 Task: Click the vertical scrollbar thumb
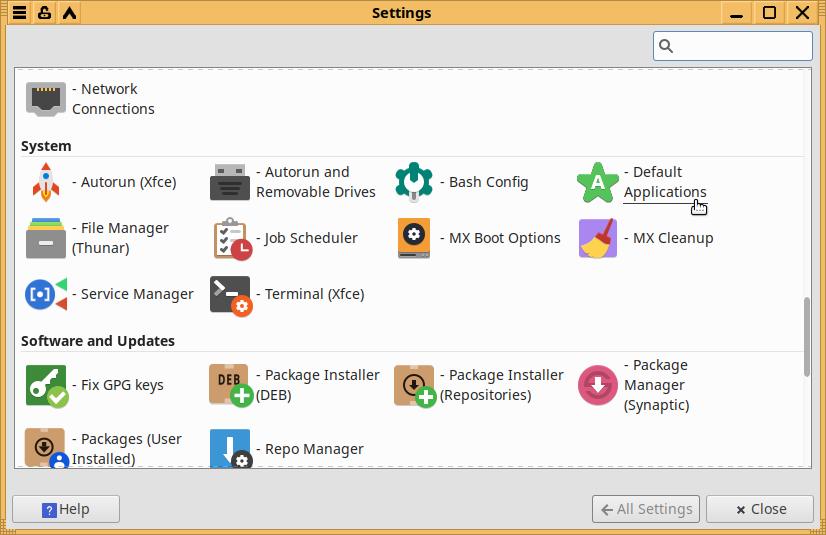(807, 337)
